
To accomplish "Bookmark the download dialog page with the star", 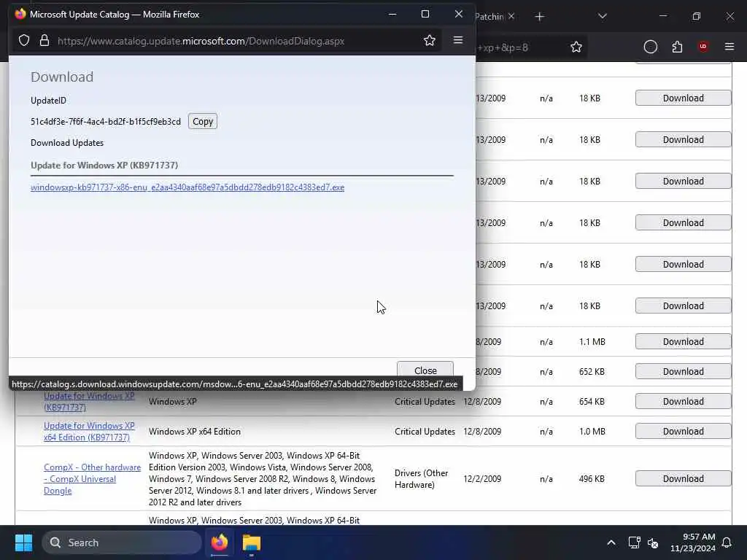I will (x=429, y=41).
